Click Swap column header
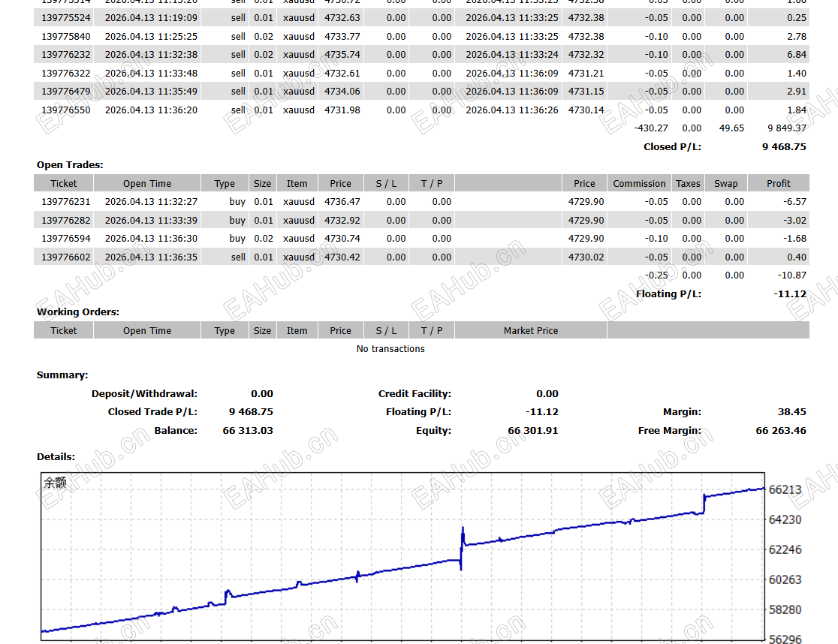The image size is (838, 644). (726, 184)
